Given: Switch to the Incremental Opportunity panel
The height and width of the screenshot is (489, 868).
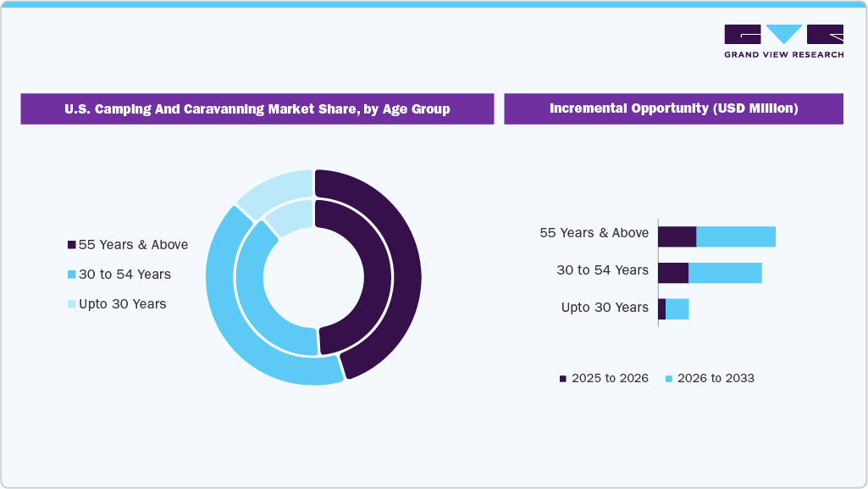Looking at the screenshot, I should 673,108.
